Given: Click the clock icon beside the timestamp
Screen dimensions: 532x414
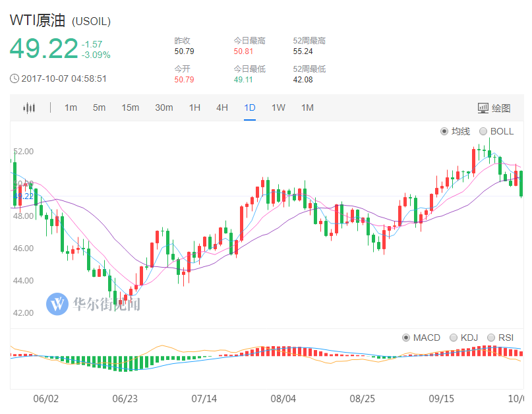Looking at the screenshot, I should coord(14,78).
